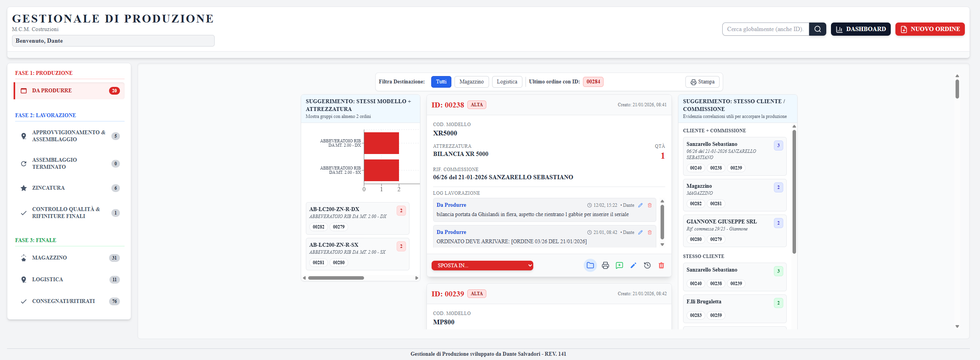Go to Consegnati/Ritirati in the sidebar
Image resolution: width=980 pixels, height=360 pixels.
coord(63,301)
